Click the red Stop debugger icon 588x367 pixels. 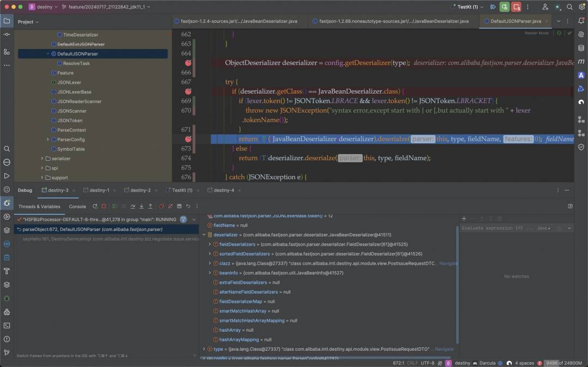click(104, 206)
